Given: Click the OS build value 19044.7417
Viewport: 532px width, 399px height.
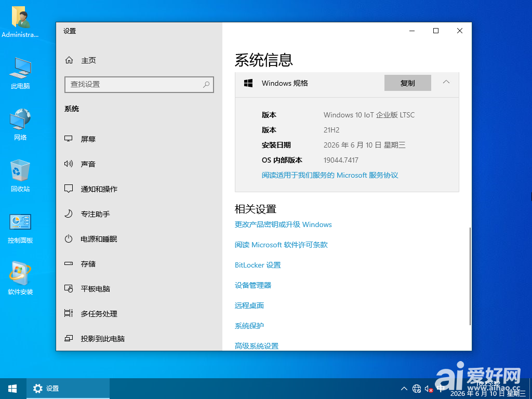Looking at the screenshot, I should 341,160.
